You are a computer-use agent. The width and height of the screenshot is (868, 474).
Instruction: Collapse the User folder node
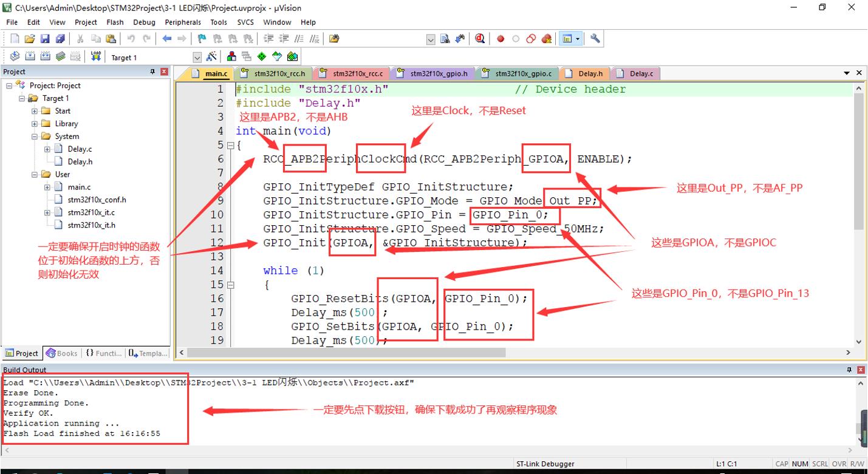tap(35, 175)
